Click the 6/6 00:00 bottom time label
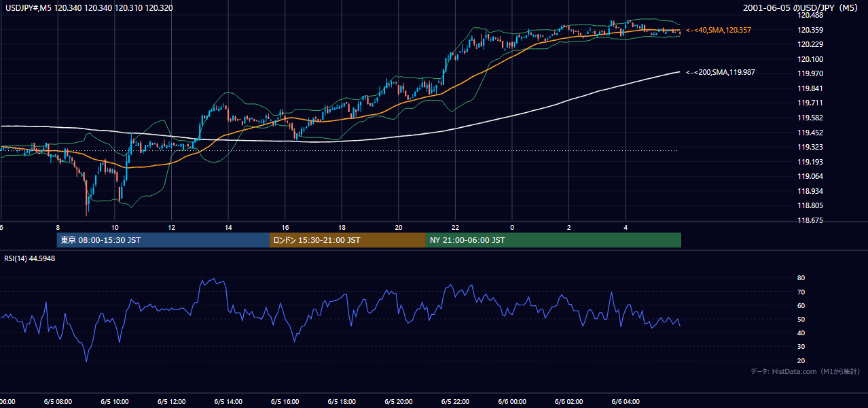Screen dimensions: 868x408 [512, 402]
